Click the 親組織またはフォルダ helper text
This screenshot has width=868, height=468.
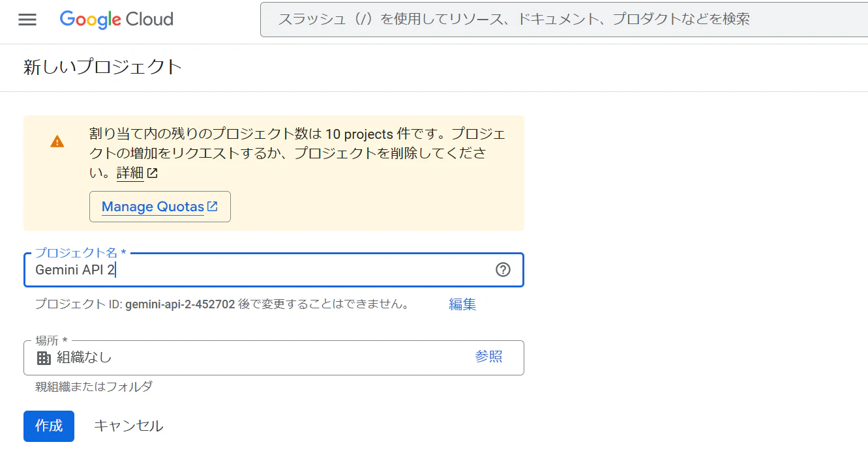(x=94, y=387)
